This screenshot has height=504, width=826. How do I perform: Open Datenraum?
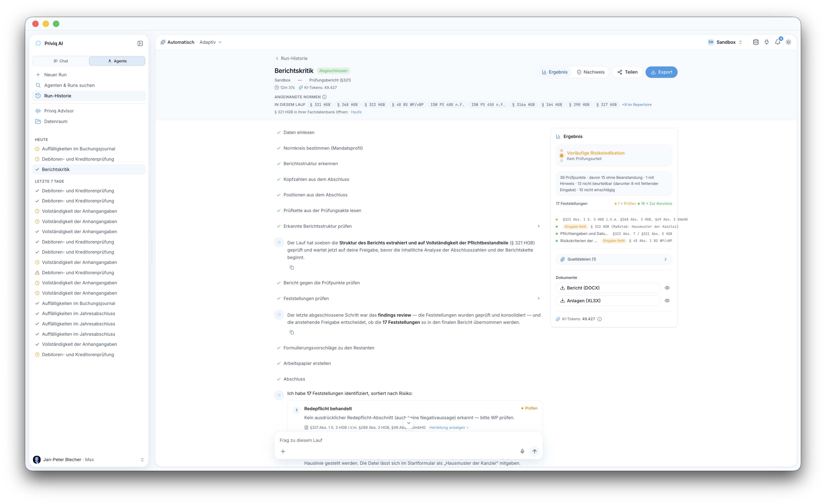pyautogui.click(x=89, y=121)
